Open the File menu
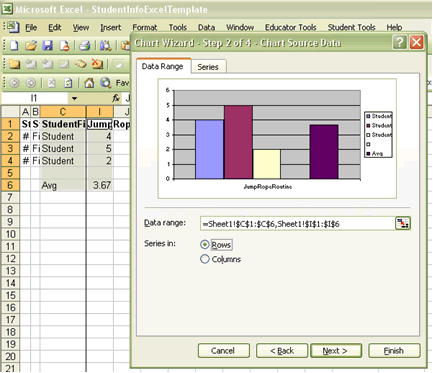This screenshot has height=373, width=433. [31, 27]
